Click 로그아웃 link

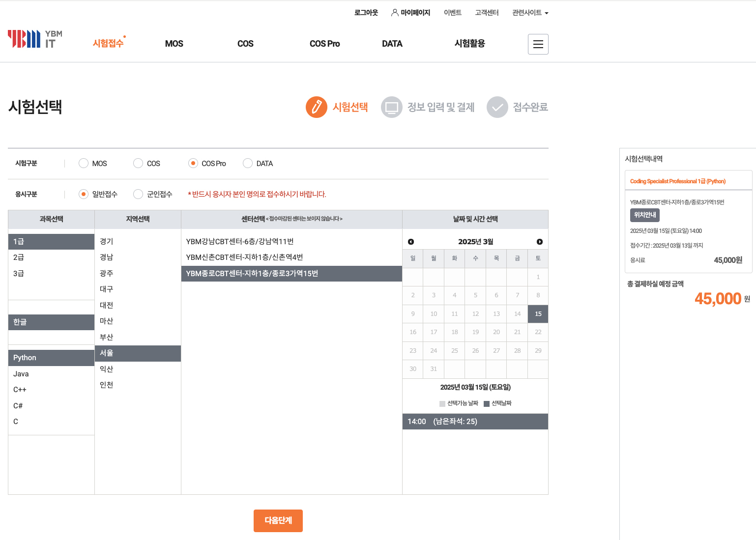(x=366, y=13)
